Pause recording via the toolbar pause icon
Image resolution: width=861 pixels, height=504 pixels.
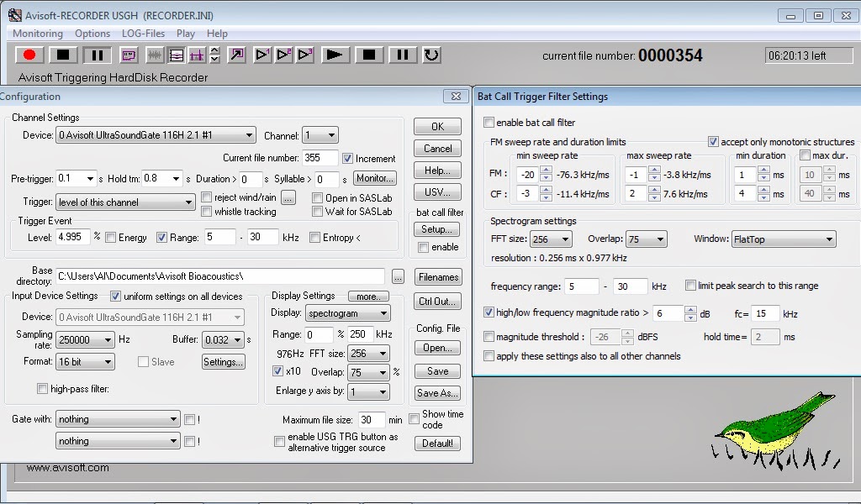pyautogui.click(x=96, y=55)
